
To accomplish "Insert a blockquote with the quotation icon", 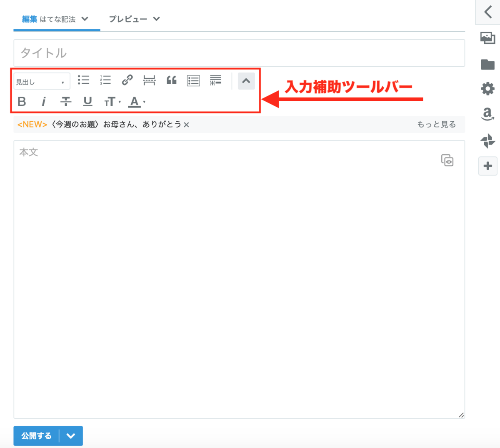I will pos(171,80).
